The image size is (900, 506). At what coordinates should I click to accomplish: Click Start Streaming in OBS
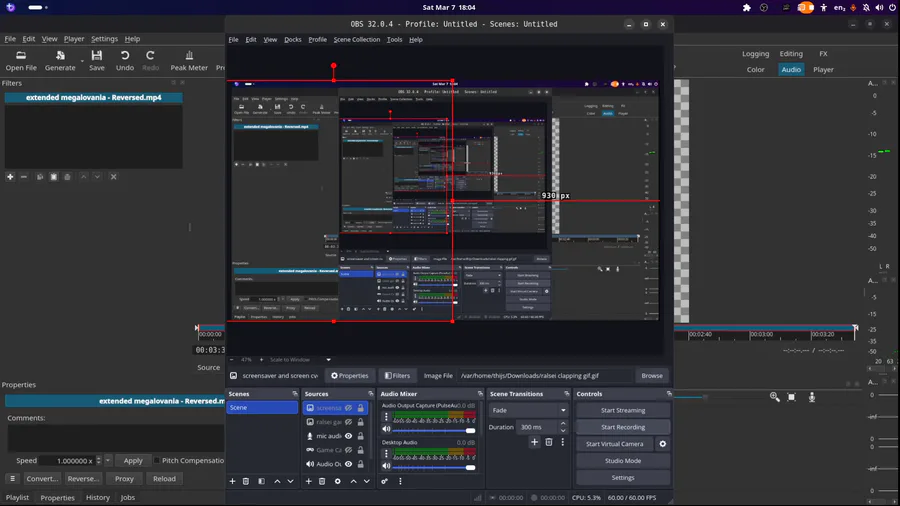[x=623, y=410]
